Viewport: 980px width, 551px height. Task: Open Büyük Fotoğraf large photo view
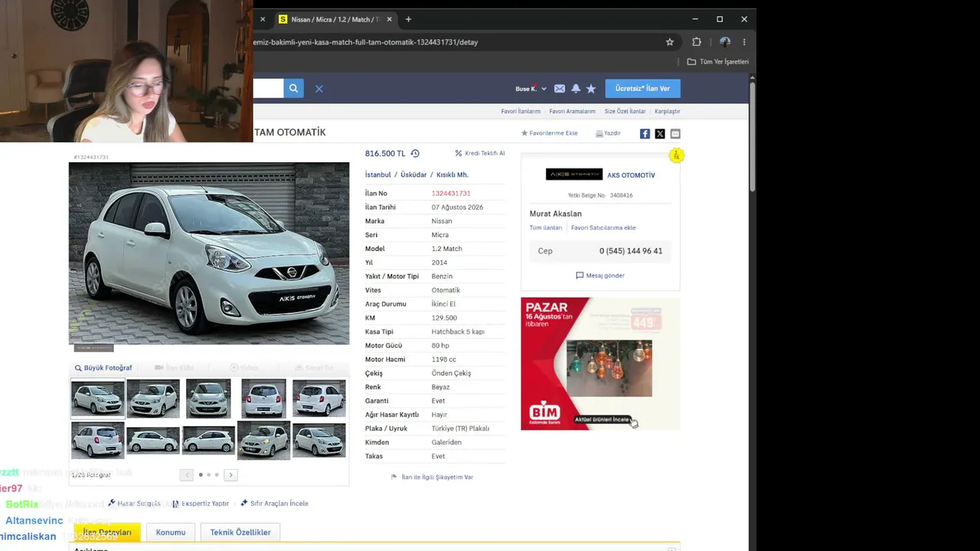pyautogui.click(x=103, y=368)
